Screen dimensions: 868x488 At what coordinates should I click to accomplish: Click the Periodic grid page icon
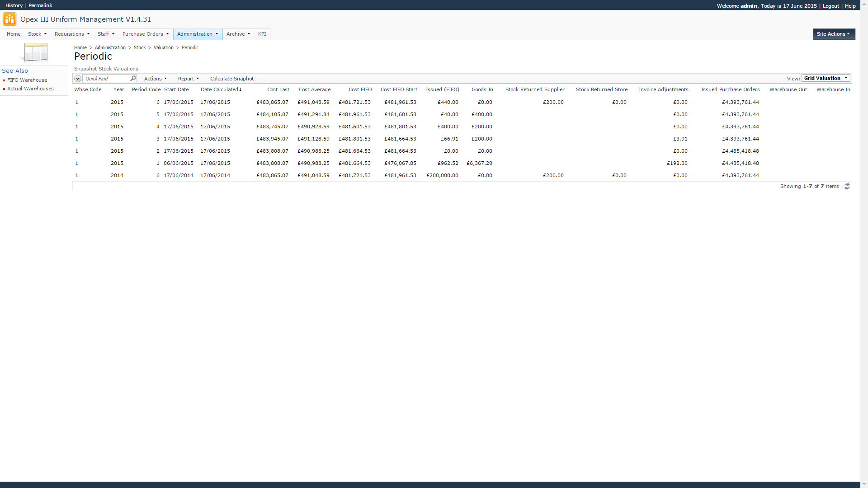click(34, 53)
